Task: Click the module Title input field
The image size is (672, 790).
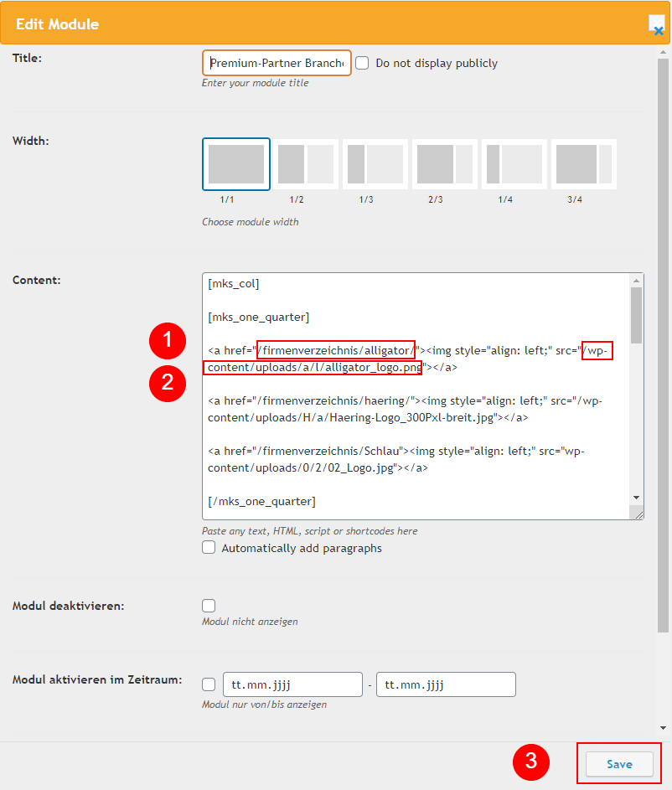Action: click(x=277, y=63)
